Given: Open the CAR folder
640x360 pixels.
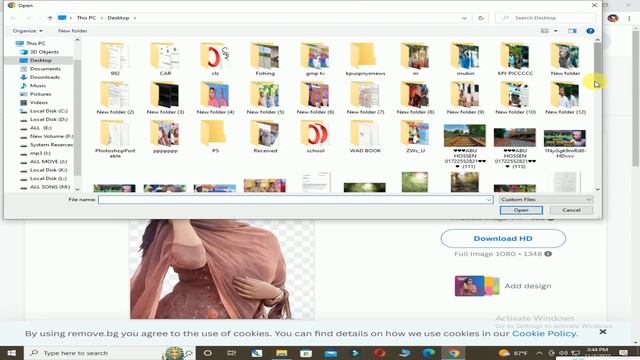Looking at the screenshot, I should tap(165, 59).
